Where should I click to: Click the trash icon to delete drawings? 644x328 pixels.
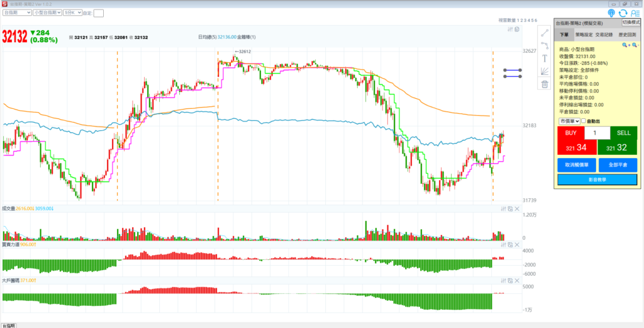[x=545, y=84]
